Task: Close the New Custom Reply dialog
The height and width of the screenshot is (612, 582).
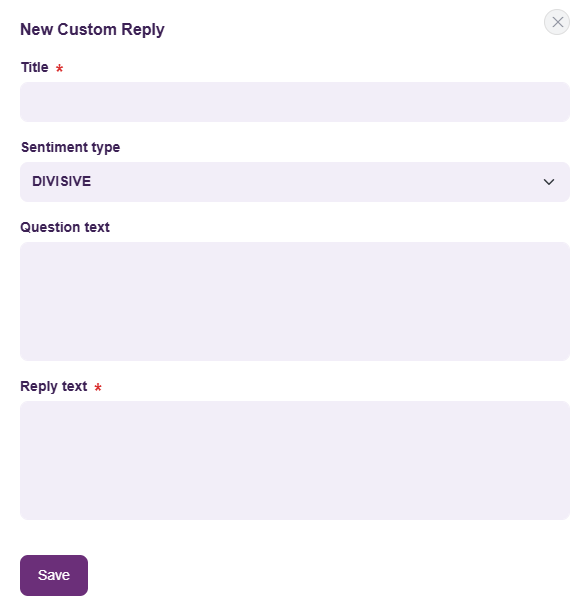Action: tap(557, 22)
